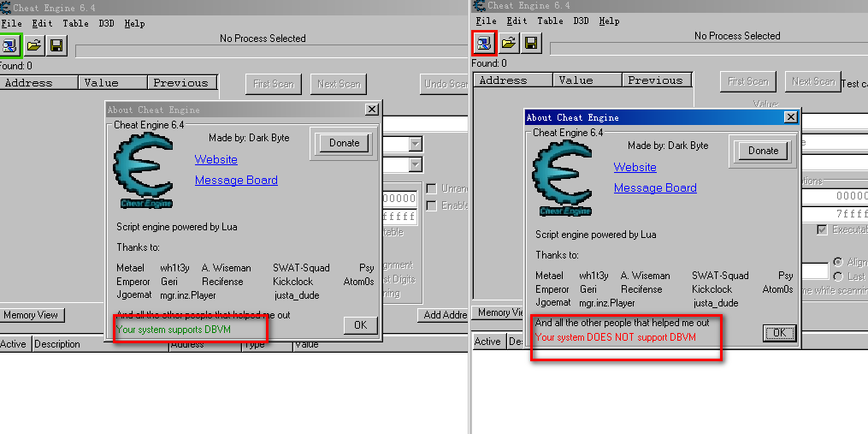This screenshot has height=434, width=868.
Task: Sort by Address column in right window
Action: [513, 80]
